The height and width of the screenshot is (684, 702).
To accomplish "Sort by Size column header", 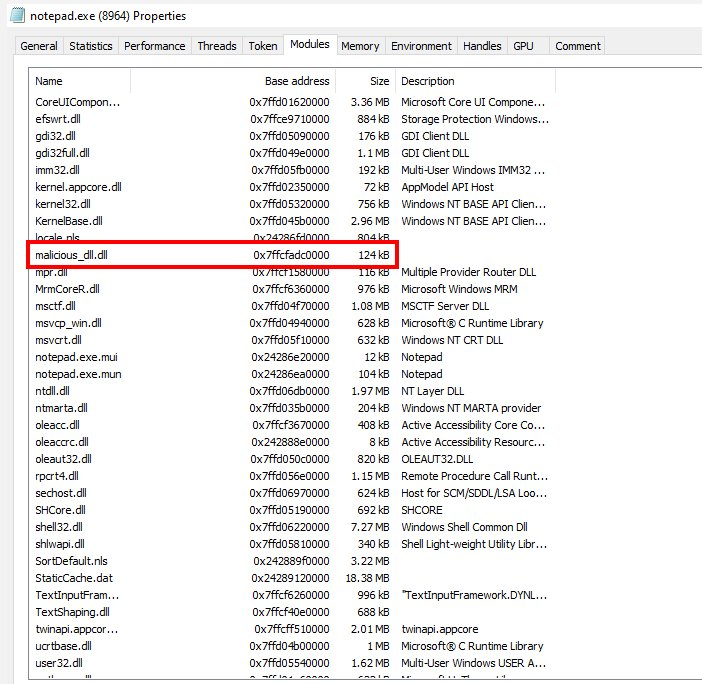I will click(365, 81).
